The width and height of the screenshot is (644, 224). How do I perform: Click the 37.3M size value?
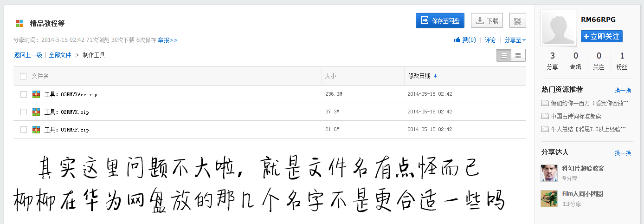[x=333, y=112]
